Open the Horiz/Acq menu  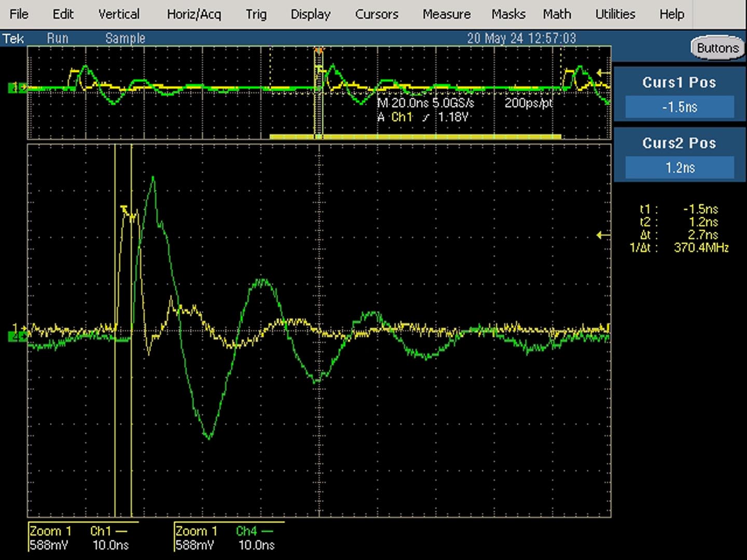tap(193, 14)
